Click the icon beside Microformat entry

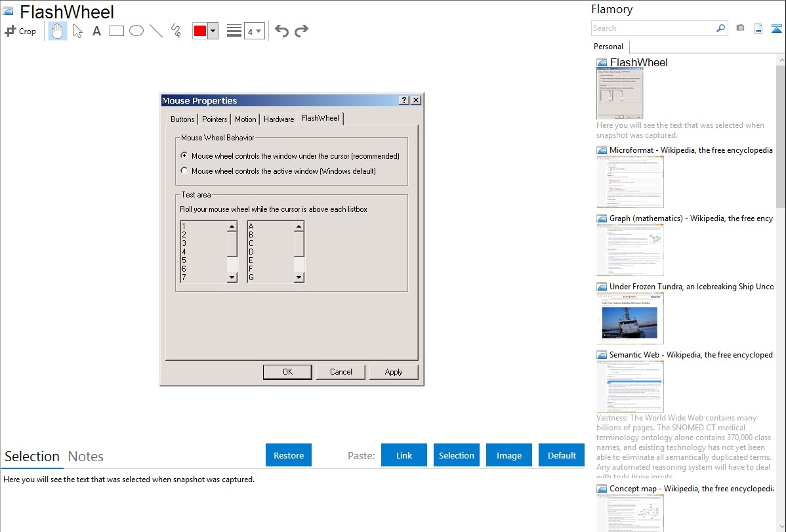[x=602, y=150]
